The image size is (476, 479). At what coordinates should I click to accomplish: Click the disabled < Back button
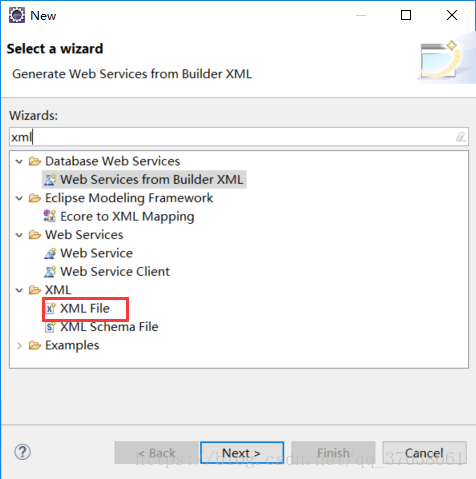click(157, 453)
